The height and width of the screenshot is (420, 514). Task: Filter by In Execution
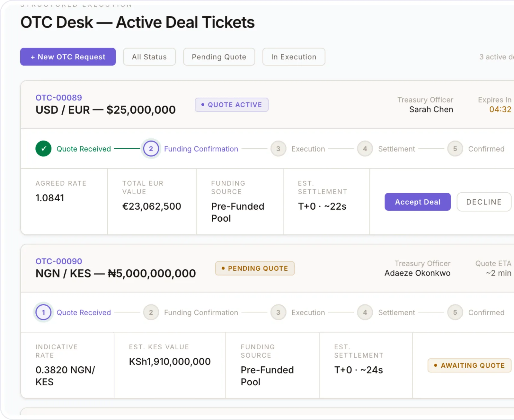tap(294, 57)
